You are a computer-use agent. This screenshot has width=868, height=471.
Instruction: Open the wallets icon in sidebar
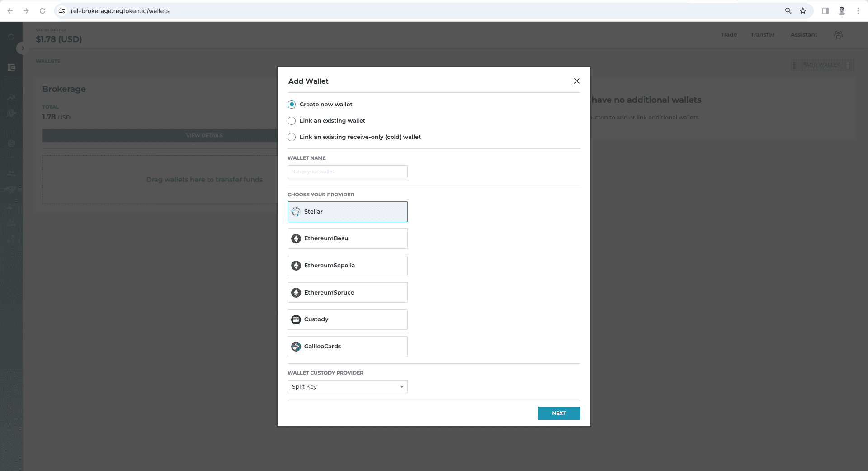tap(12, 67)
